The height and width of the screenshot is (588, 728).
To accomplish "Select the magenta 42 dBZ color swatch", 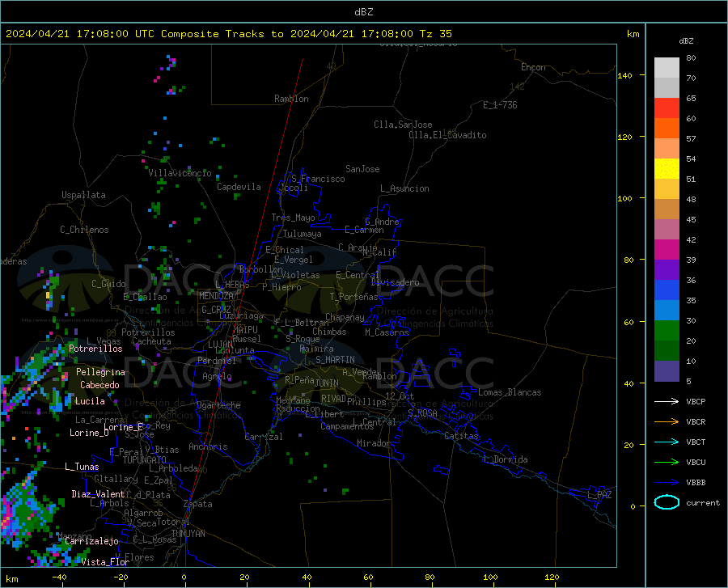I will pyautogui.click(x=667, y=250).
